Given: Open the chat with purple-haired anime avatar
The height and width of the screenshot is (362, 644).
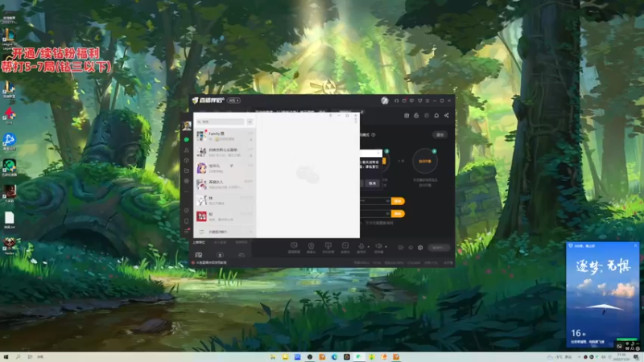Looking at the screenshot, I should (x=225, y=168).
